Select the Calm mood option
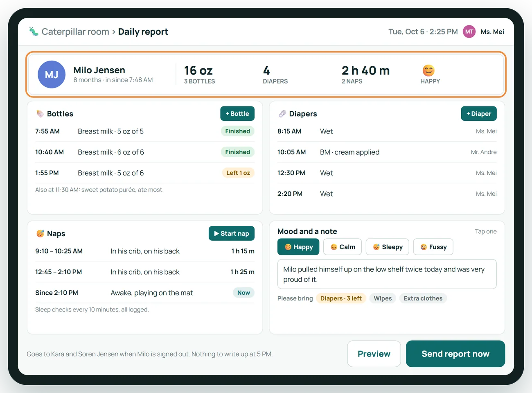The width and height of the screenshot is (532, 393). [343, 247]
